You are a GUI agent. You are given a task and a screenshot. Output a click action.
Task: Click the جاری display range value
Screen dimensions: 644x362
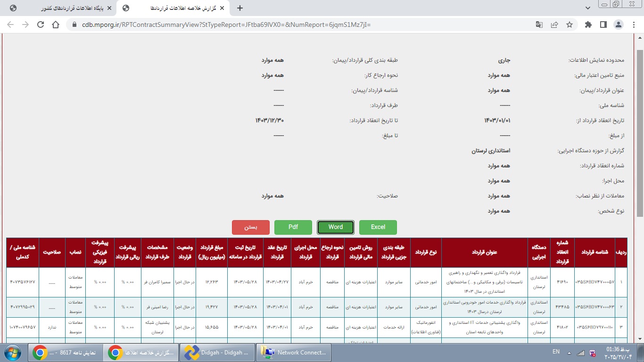point(504,60)
